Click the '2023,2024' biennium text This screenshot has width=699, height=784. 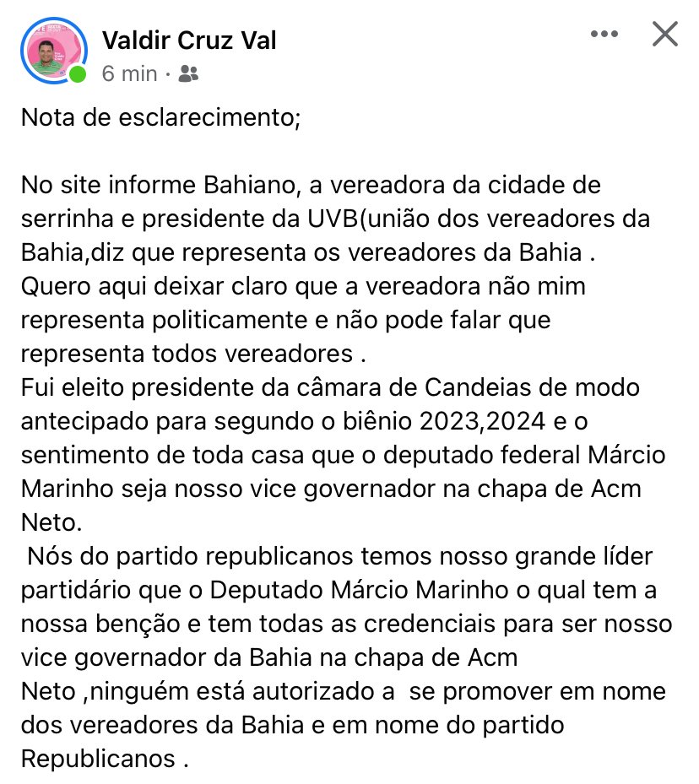(x=482, y=421)
